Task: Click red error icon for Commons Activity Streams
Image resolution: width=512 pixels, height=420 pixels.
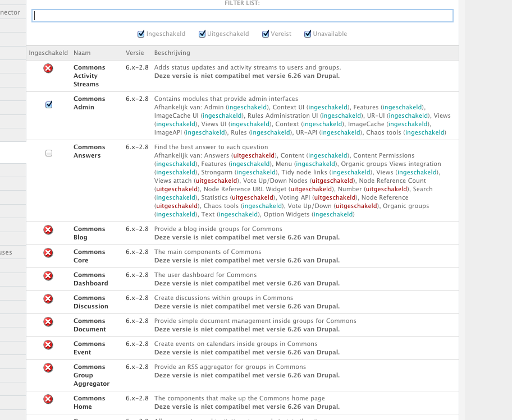Action: [x=48, y=68]
